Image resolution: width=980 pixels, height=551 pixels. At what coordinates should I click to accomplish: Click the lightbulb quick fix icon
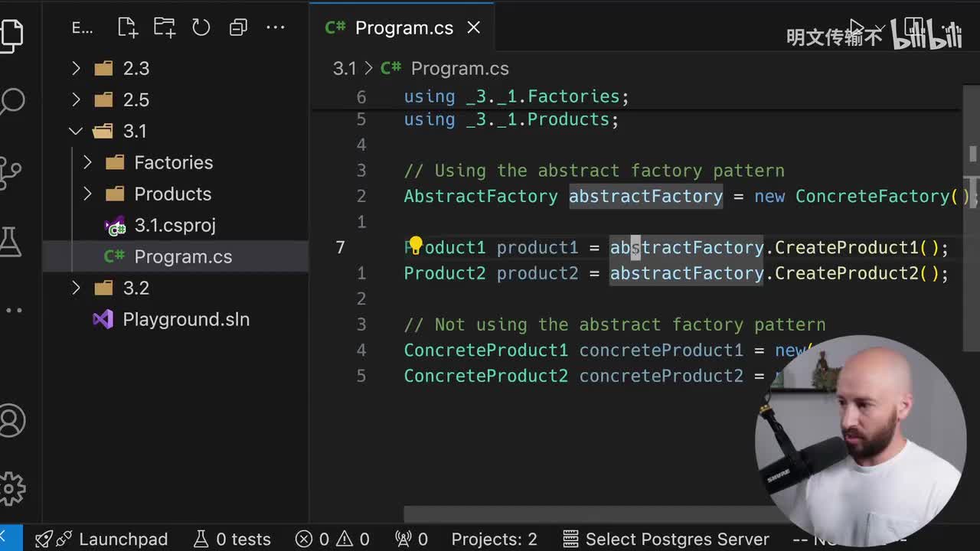click(x=415, y=246)
